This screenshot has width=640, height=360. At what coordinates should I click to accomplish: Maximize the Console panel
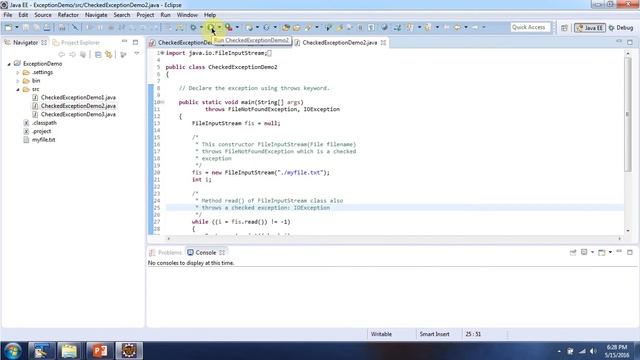click(x=630, y=252)
